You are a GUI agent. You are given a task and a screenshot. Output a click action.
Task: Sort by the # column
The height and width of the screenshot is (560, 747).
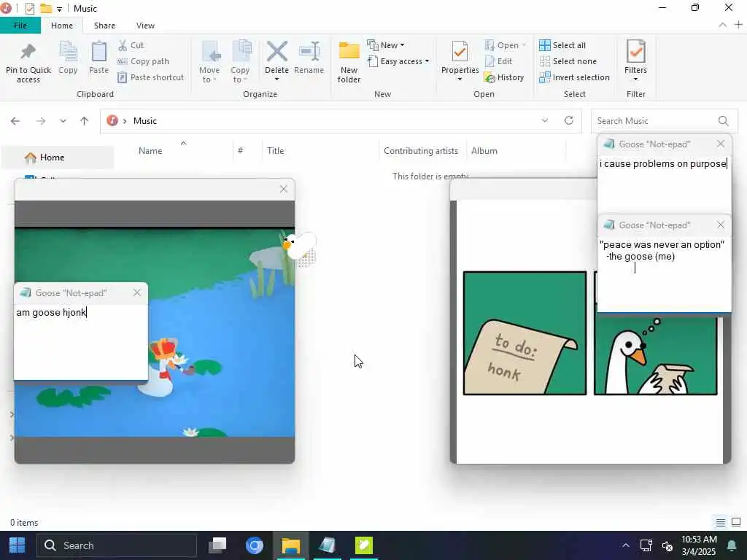coord(241,151)
